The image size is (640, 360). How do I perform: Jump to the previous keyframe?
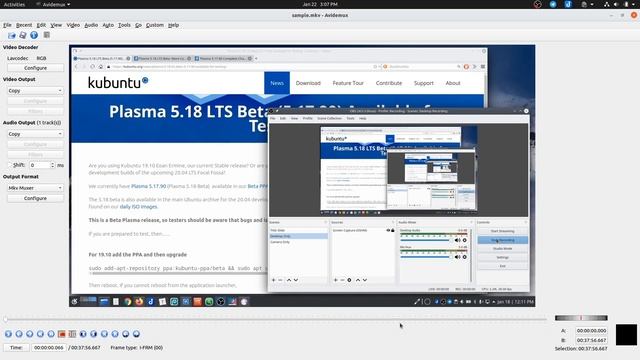[x=40, y=334]
